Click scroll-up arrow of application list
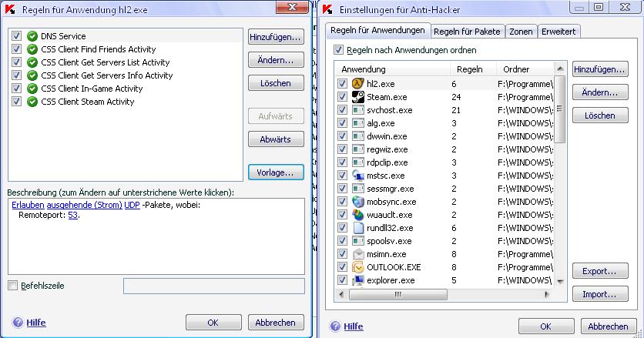The height and width of the screenshot is (338, 644). point(560,69)
